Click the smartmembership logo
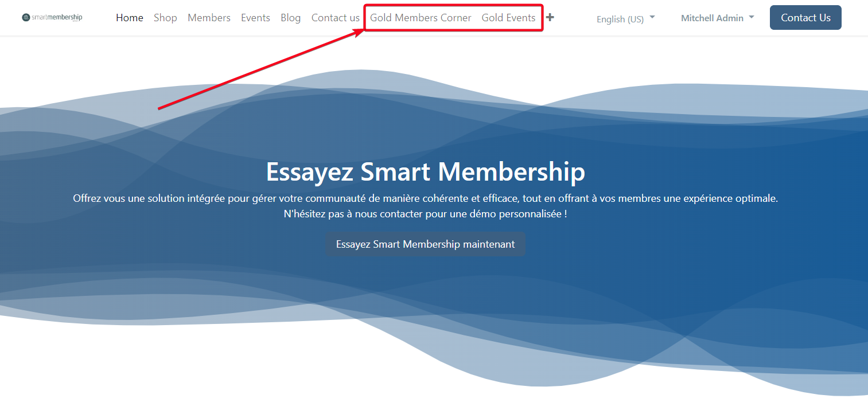 (x=52, y=17)
